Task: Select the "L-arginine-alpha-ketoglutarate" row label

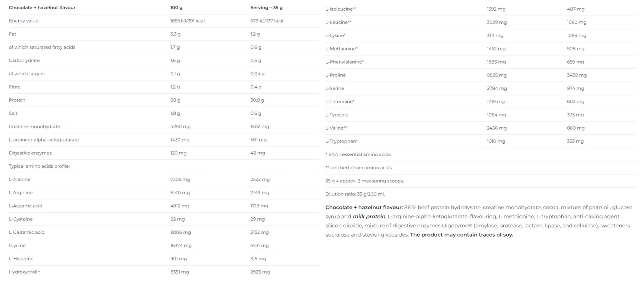Action: [44, 140]
